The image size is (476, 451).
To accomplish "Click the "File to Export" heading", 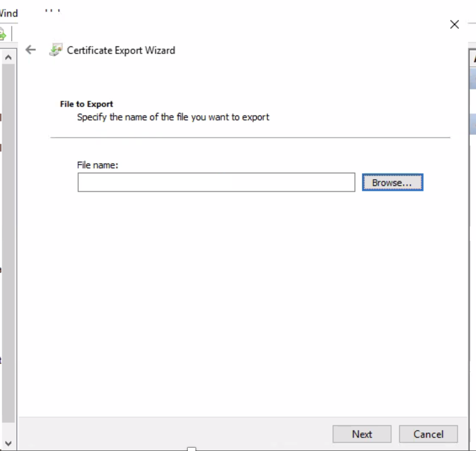I will pos(86,104).
